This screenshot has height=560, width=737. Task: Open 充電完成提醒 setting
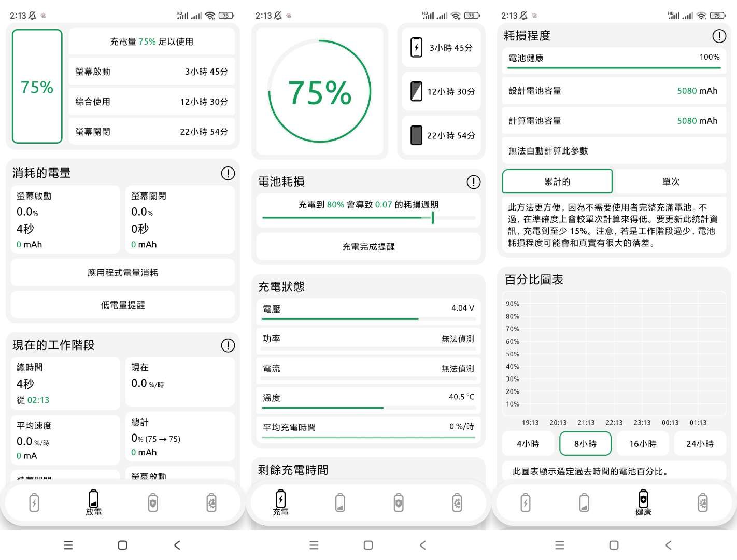tap(368, 247)
